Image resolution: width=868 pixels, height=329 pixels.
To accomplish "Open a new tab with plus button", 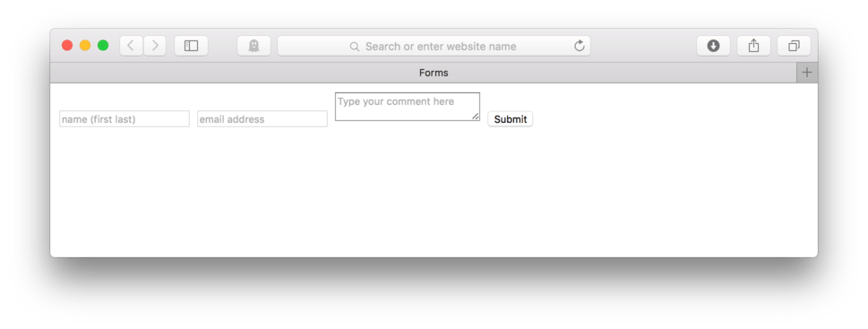I will [x=807, y=73].
